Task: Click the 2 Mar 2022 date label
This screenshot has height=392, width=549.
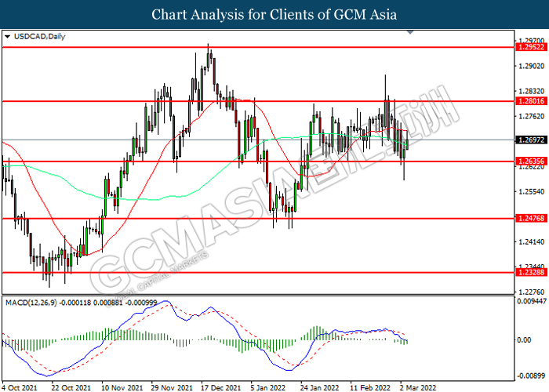Action: click(x=418, y=387)
